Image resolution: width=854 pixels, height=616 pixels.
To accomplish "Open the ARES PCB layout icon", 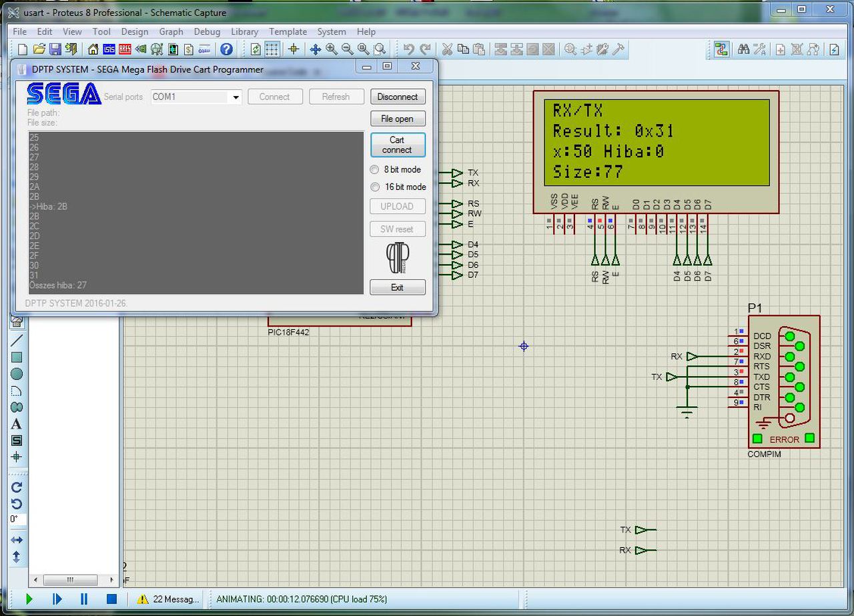I will [125, 49].
